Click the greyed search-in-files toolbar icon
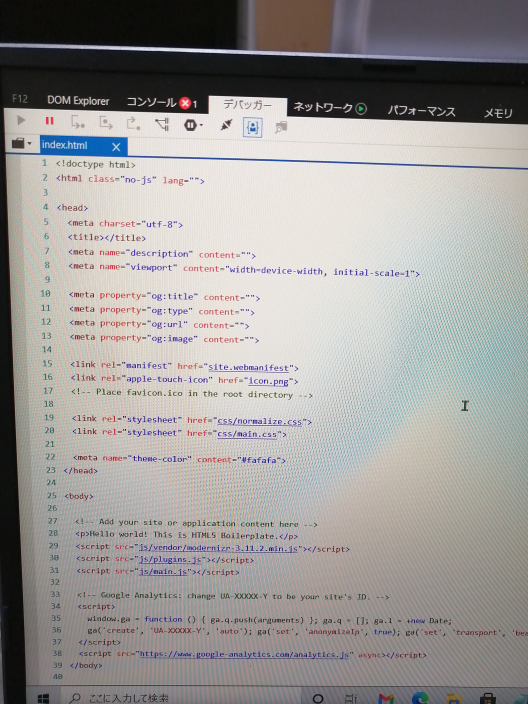The image size is (528, 704). click(x=281, y=128)
